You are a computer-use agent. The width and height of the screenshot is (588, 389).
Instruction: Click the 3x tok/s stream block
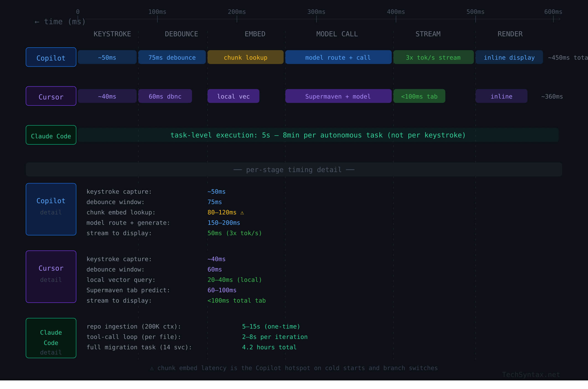[433, 57]
